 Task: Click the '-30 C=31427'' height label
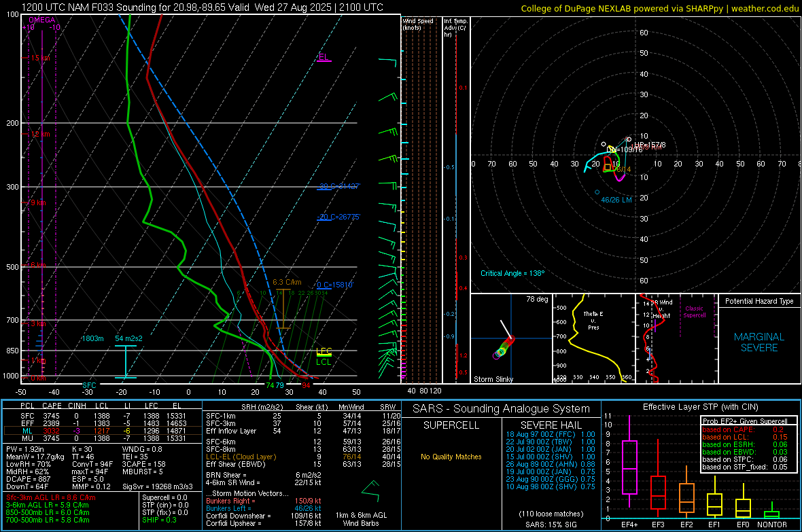[338, 186]
